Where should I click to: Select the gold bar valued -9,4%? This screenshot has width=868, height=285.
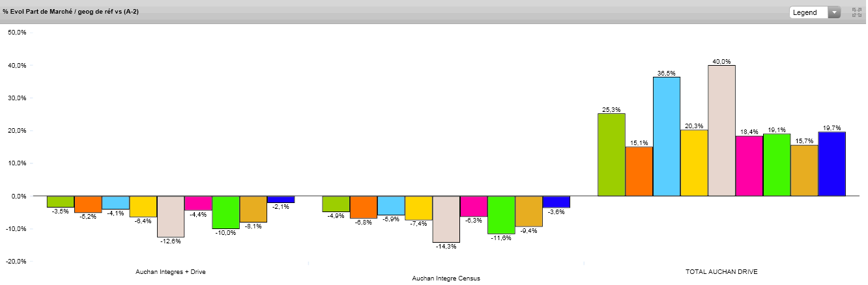point(529,211)
